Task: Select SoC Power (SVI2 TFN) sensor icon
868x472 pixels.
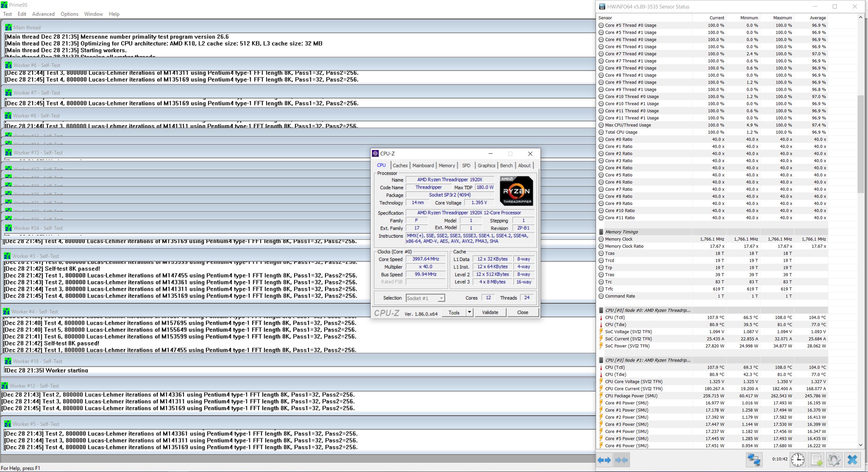Action: (x=601, y=346)
